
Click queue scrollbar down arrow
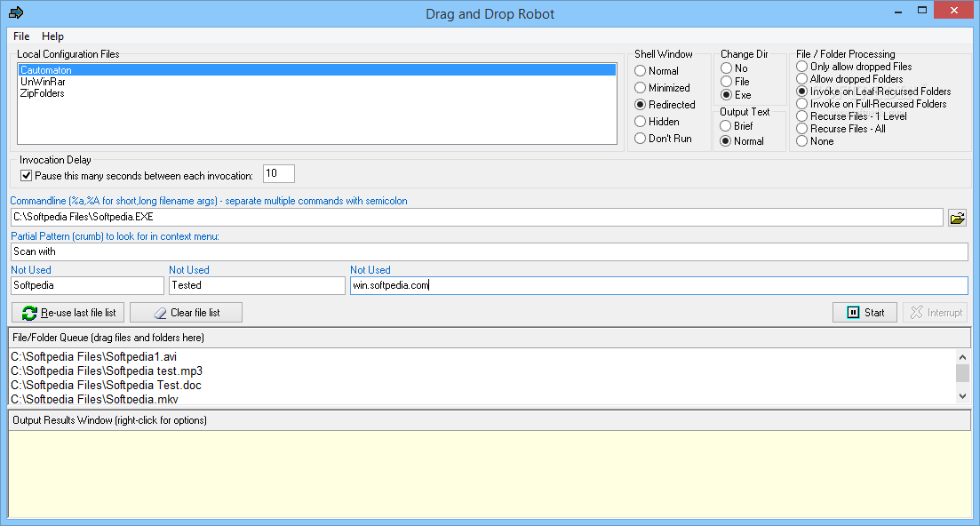click(x=962, y=396)
